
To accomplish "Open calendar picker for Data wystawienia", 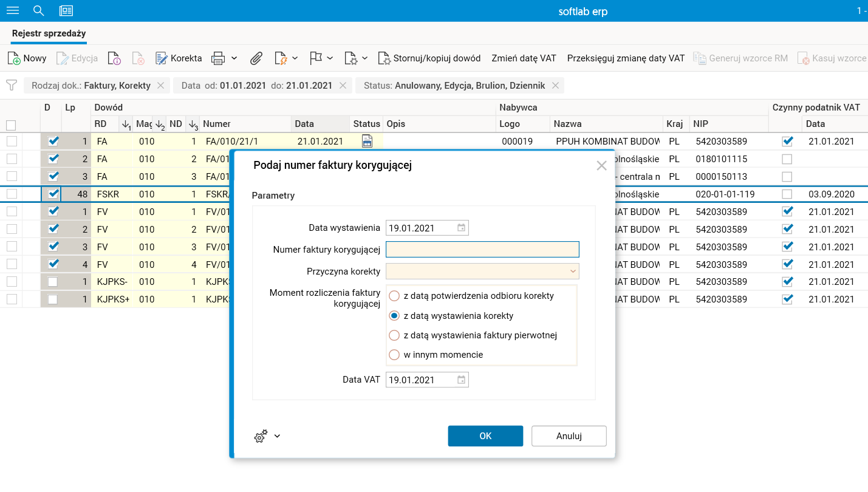I will click(x=461, y=228).
